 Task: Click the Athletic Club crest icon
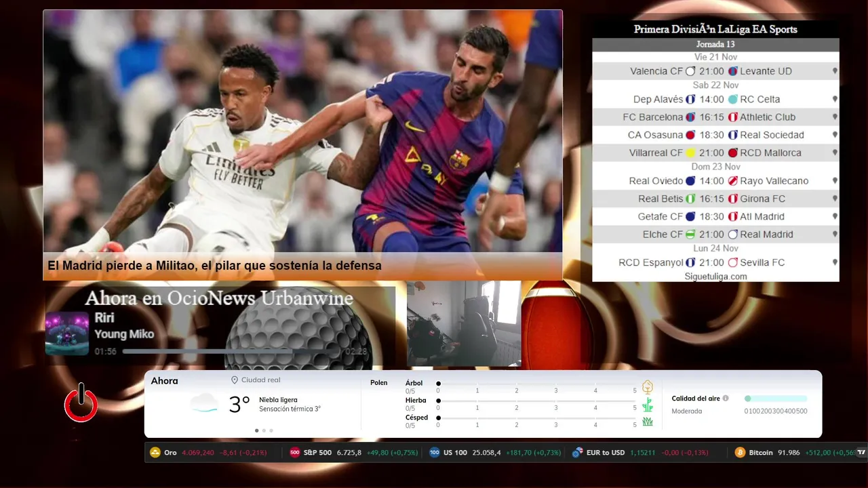tap(733, 117)
